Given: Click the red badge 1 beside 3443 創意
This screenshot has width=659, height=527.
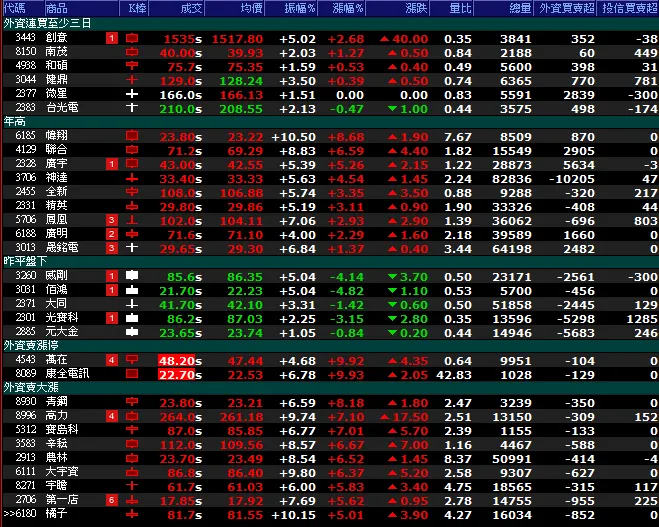Looking at the screenshot, I should click(112, 39).
